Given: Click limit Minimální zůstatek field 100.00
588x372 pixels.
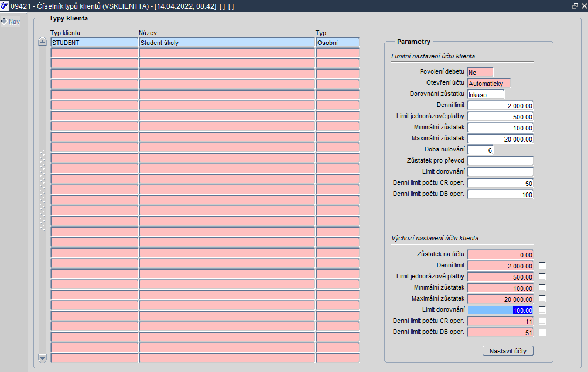Looking at the screenshot, I should (x=500, y=128).
